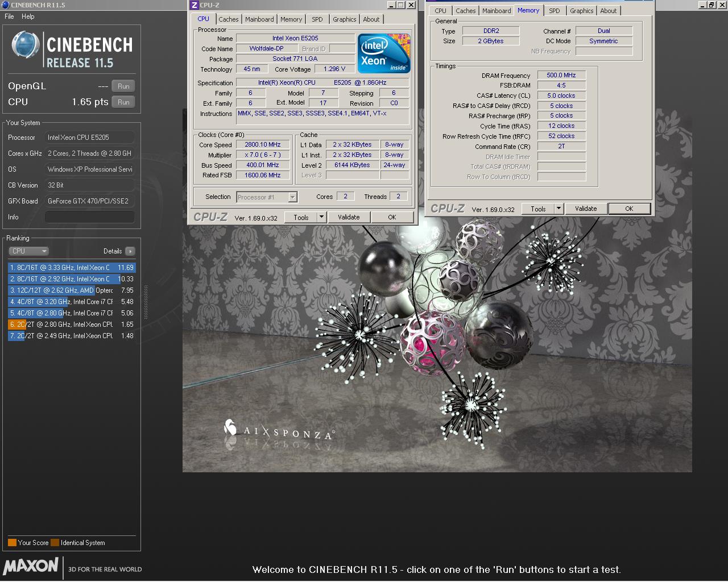Open the File menu in Cinebench
The width and height of the screenshot is (728, 582).
coord(9,16)
